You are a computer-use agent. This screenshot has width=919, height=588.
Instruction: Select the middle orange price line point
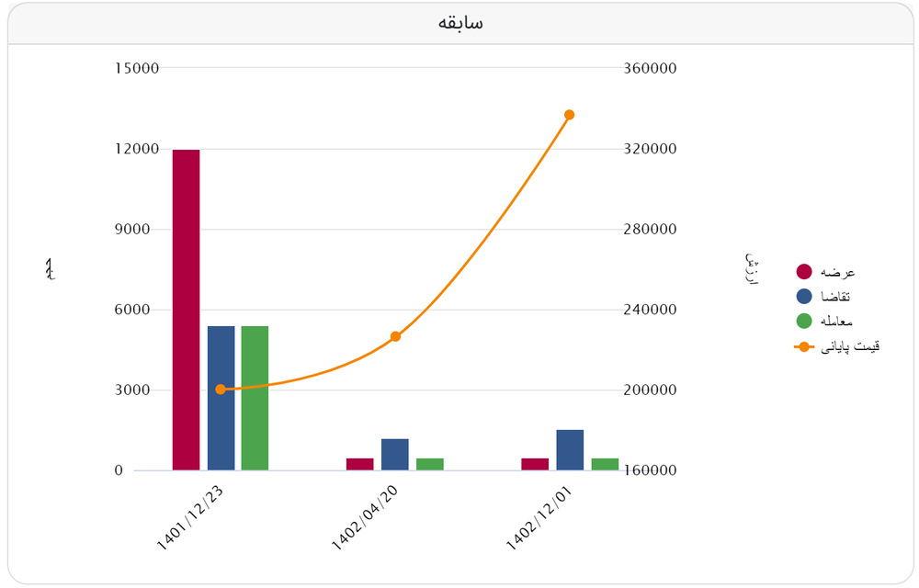click(395, 336)
